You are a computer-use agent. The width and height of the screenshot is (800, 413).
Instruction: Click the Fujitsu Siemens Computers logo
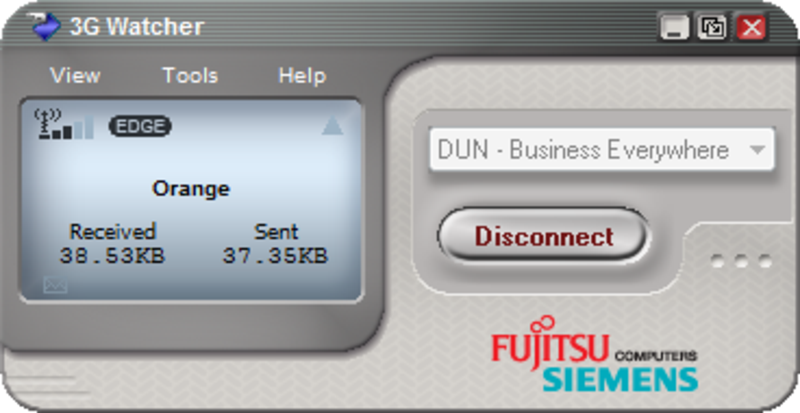click(594, 354)
